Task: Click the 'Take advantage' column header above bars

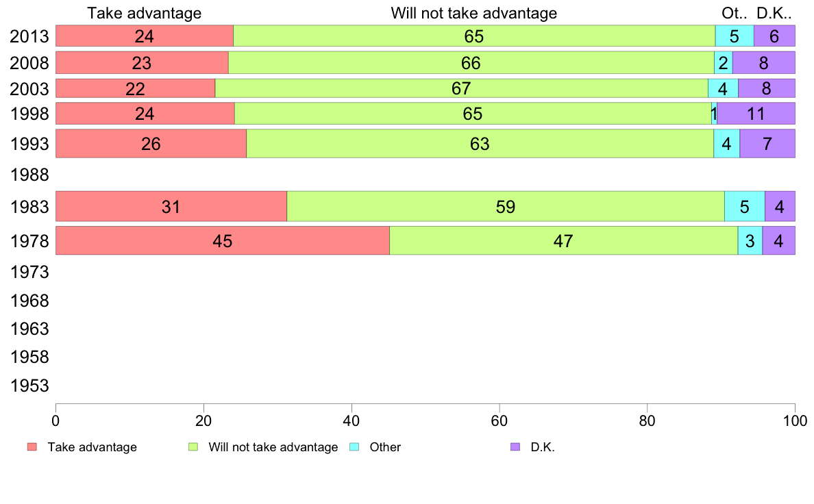Action: pyautogui.click(x=144, y=13)
